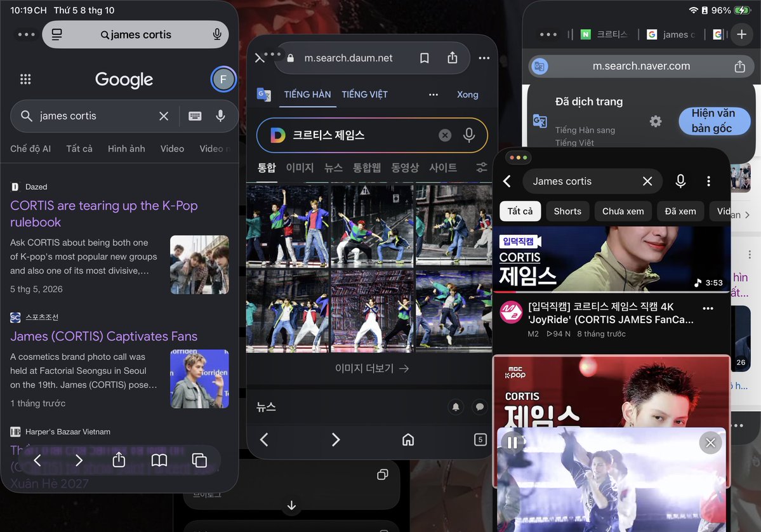The image size is (761, 532).
Task: Share the Daum page from its address bar
Action: [x=453, y=58]
